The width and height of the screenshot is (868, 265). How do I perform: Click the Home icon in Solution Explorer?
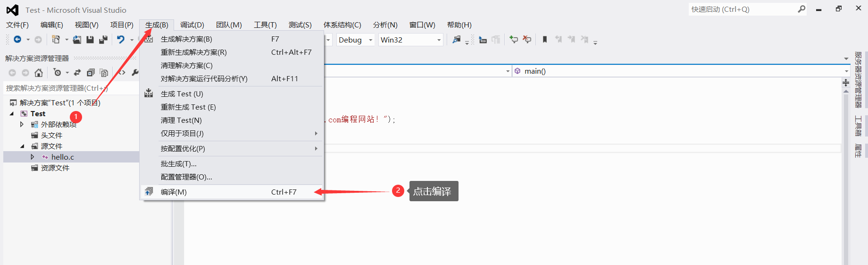click(39, 72)
